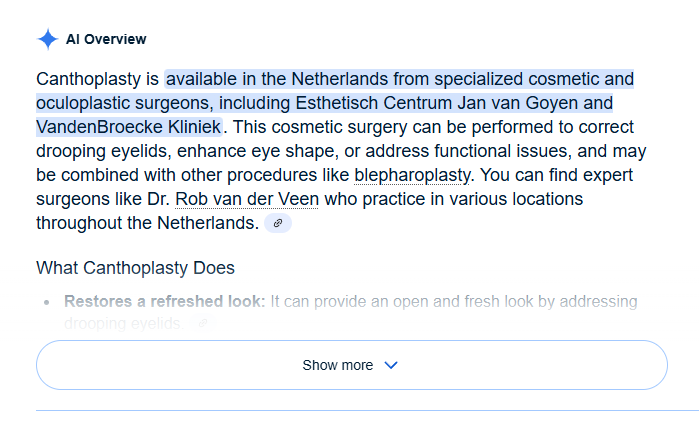Screen dimensions: 699x424
Task: Open the faded link chip after 'drooping eyelids.'
Action: click(203, 323)
